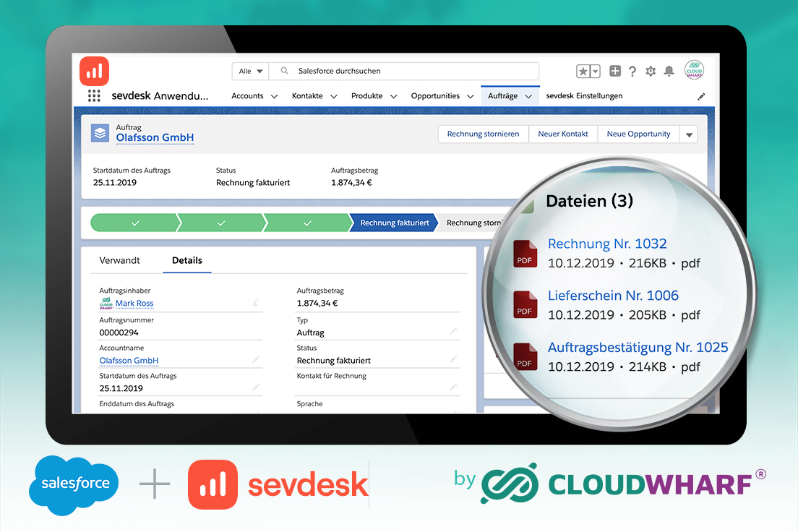Click the pencil edit navigation icon
This screenshot has height=532, width=798.
(x=701, y=96)
